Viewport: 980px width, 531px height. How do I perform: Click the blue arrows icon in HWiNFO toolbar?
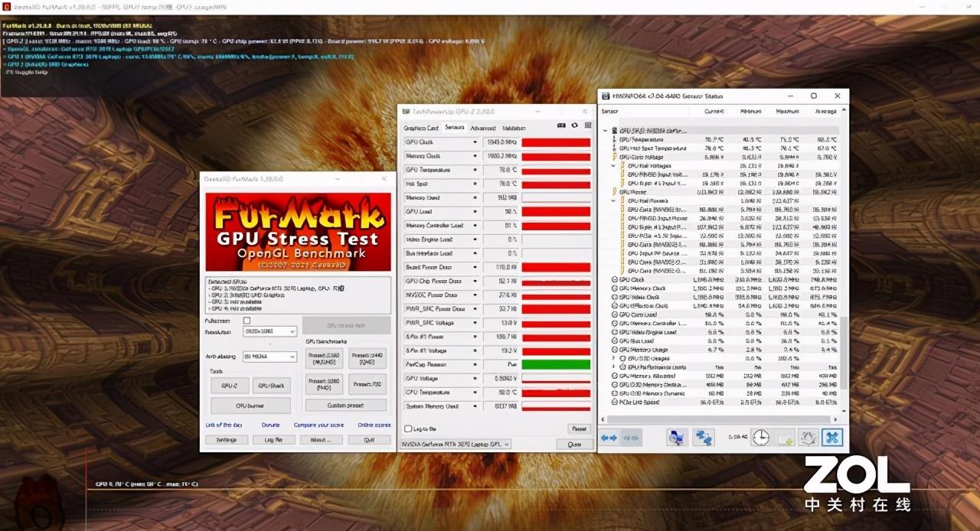[609, 438]
